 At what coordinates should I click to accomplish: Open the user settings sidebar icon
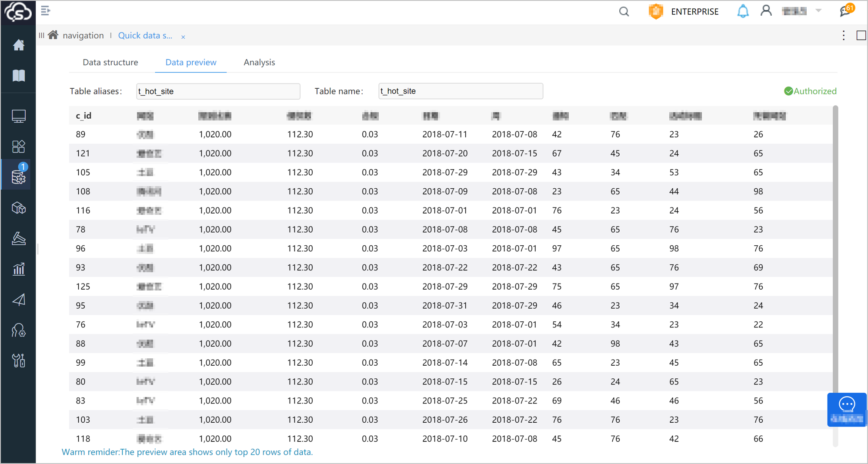click(x=18, y=330)
